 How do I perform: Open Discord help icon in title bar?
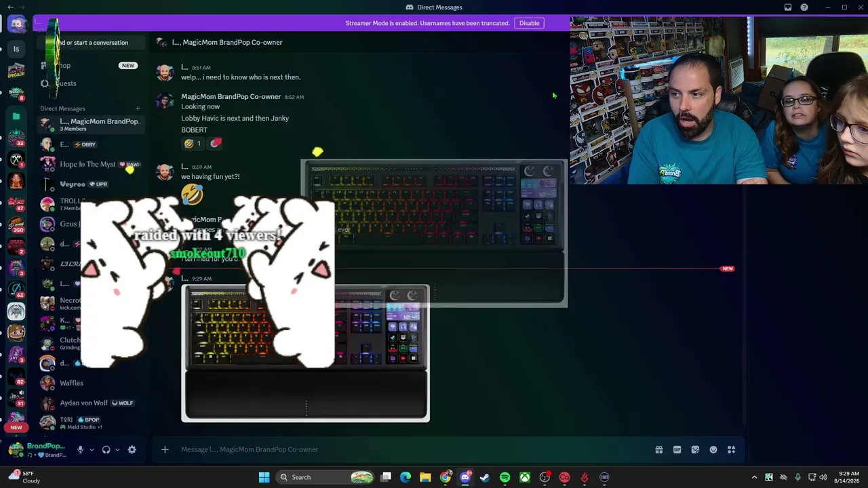(804, 7)
